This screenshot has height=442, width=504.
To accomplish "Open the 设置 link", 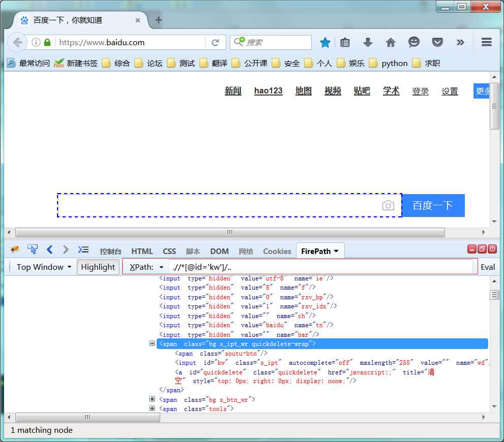I will click(450, 91).
